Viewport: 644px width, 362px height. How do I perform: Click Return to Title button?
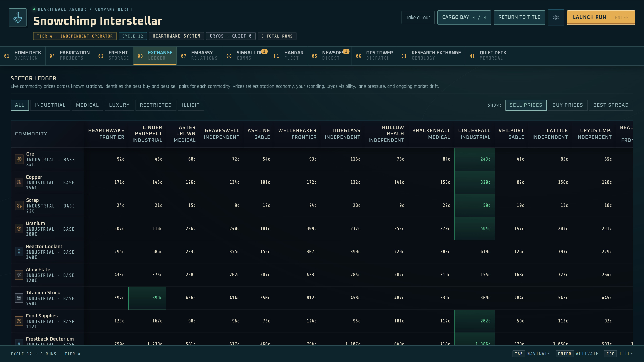[x=520, y=17]
